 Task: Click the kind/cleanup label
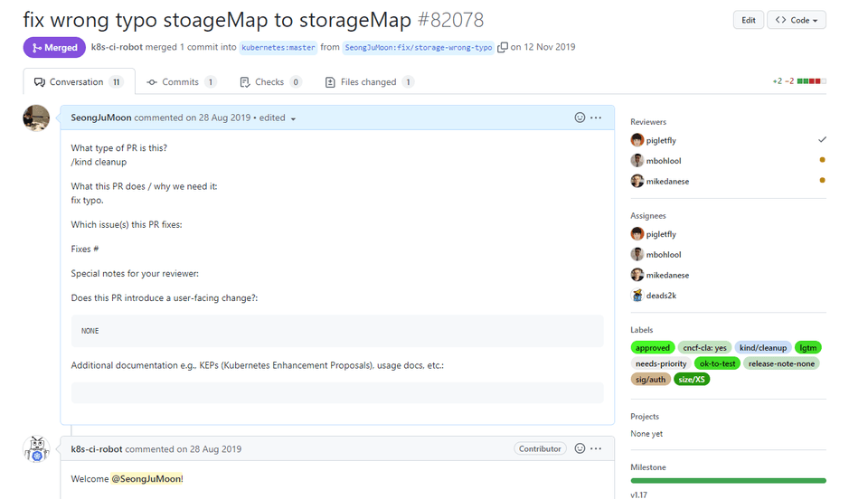(763, 347)
